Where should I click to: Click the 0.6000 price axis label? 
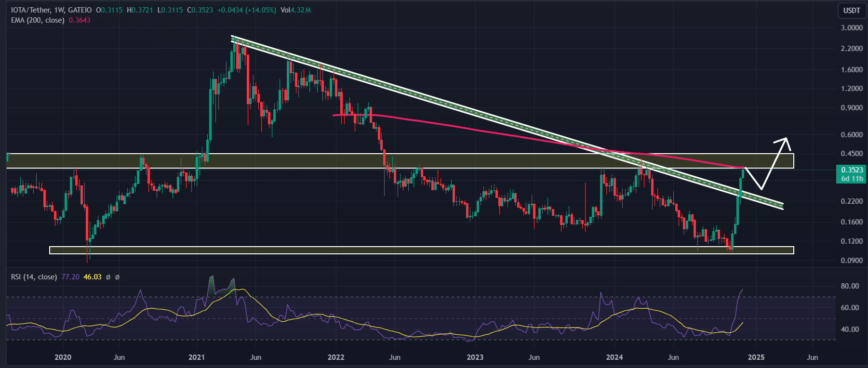tap(852, 135)
